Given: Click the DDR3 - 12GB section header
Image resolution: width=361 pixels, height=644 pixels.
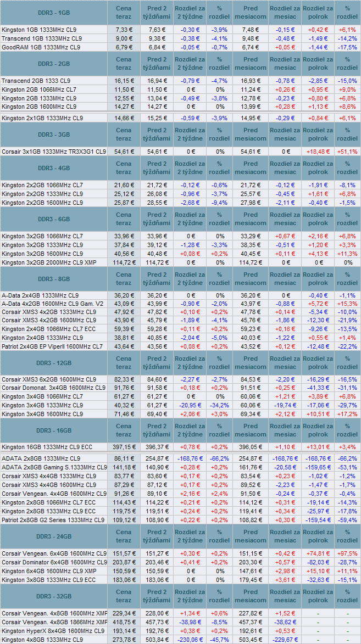Looking at the screenshot, I should click(54, 363).
